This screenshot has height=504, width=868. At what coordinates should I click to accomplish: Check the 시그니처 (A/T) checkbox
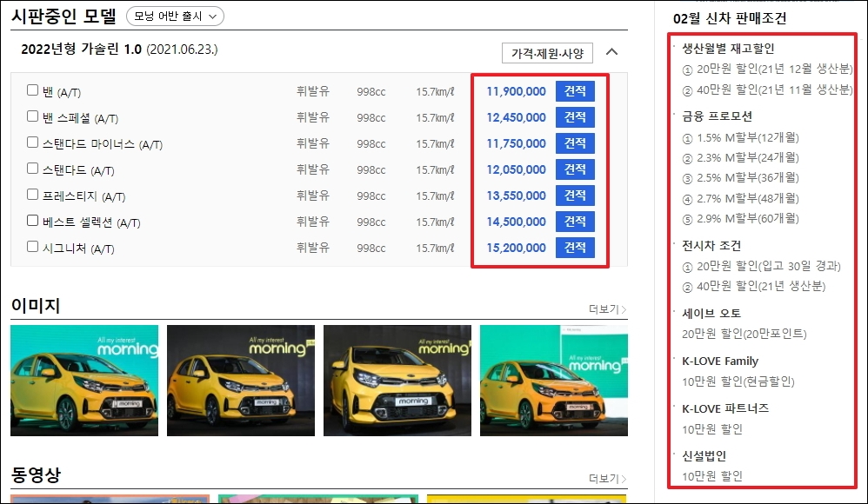(33, 246)
